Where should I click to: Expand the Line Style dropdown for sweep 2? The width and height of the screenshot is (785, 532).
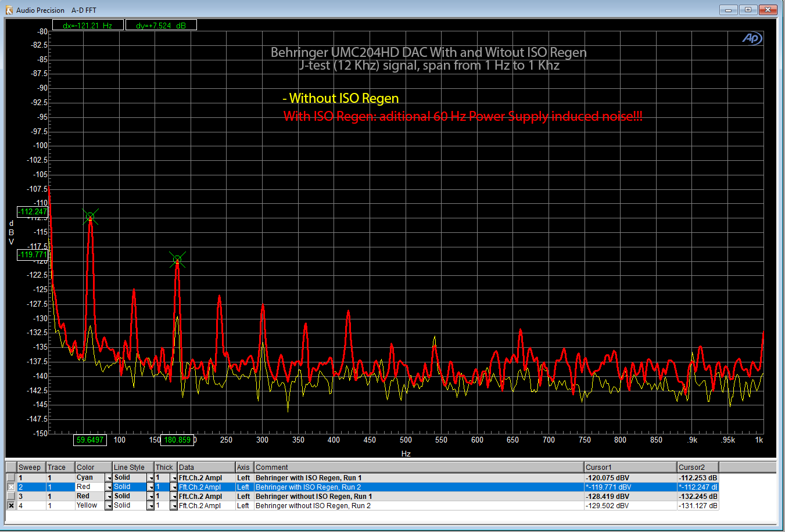point(150,487)
